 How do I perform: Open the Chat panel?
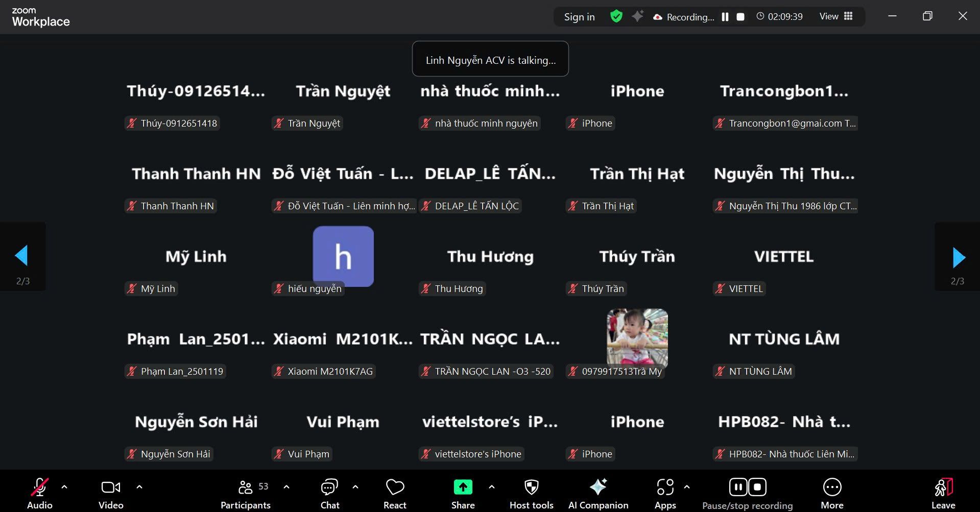pos(329,493)
